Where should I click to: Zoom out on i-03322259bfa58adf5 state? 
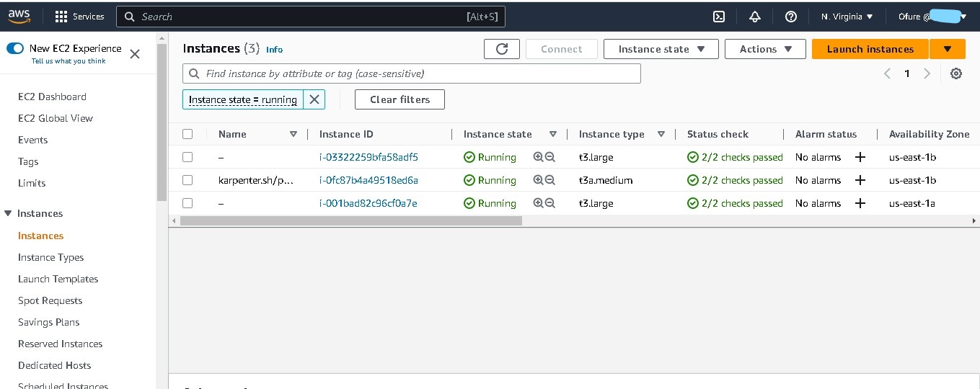[550, 157]
